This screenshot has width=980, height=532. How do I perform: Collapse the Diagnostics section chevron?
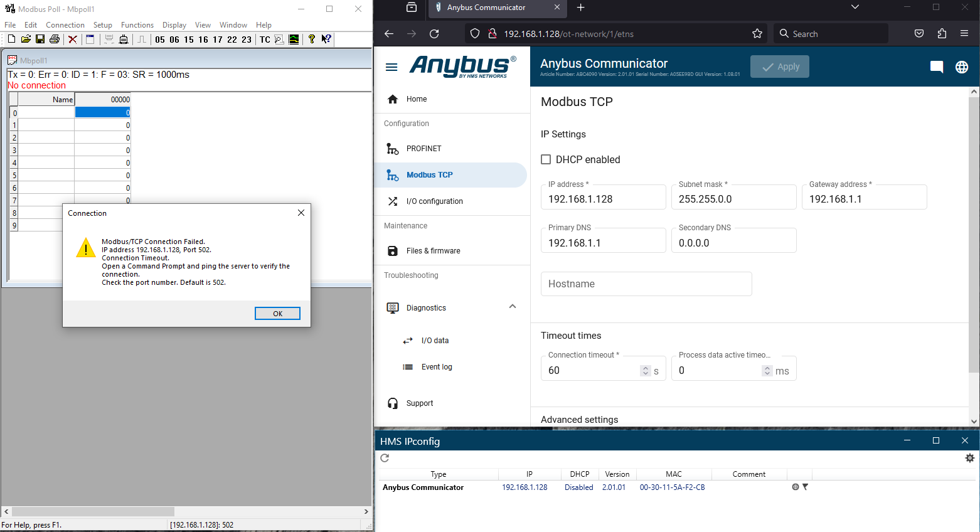click(512, 307)
